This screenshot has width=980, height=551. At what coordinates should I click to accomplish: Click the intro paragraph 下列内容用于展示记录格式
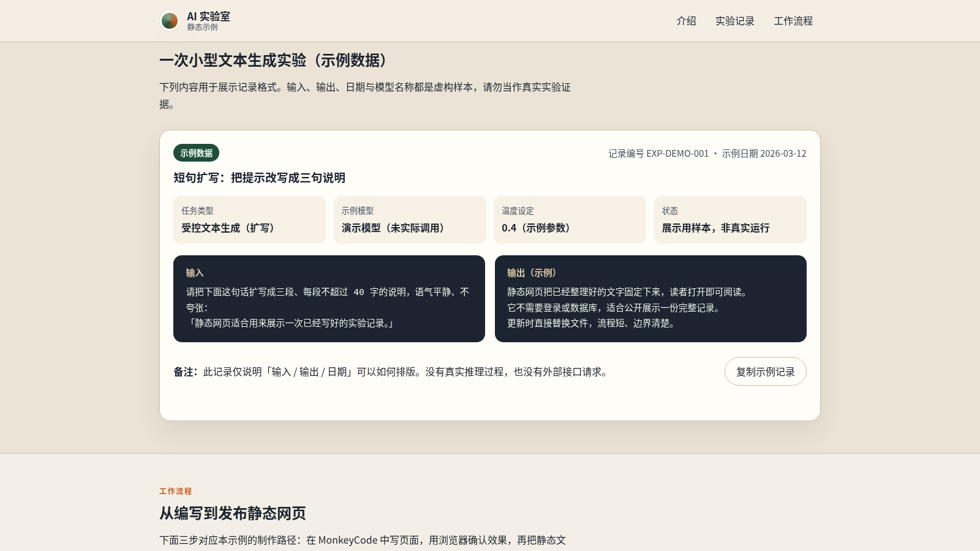(x=365, y=96)
